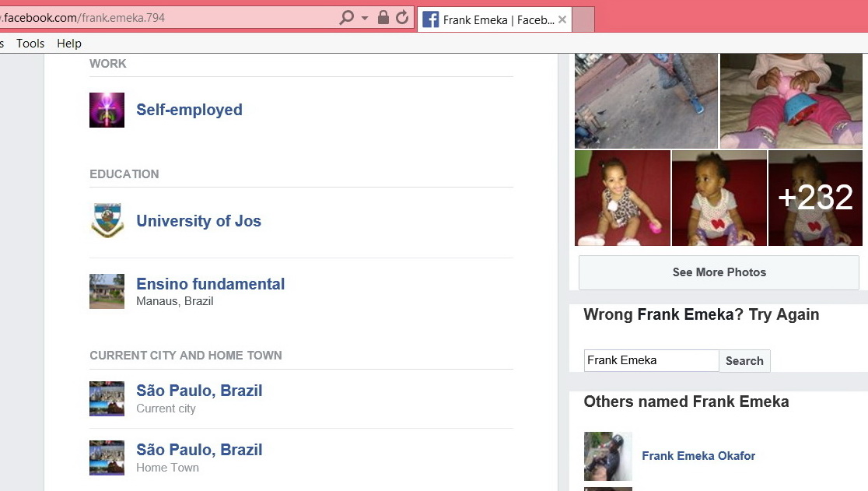Click the address bar search magnifier icon
The width and height of the screenshot is (868, 491).
click(x=347, y=17)
